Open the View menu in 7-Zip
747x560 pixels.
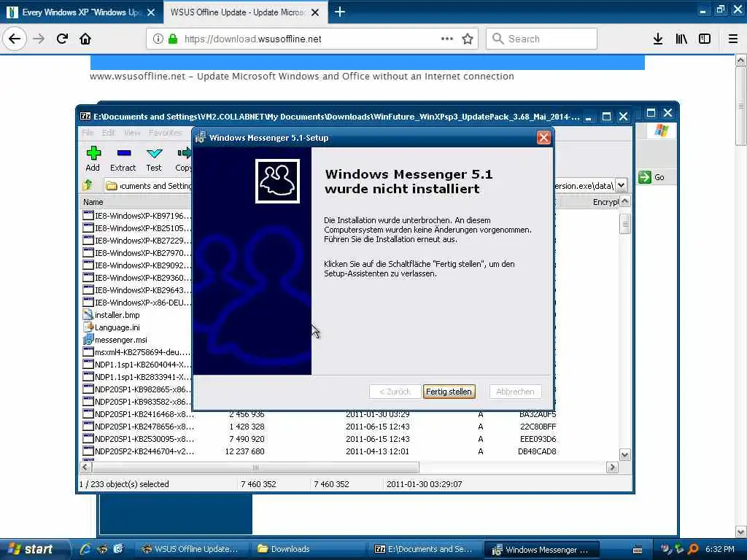(x=132, y=133)
